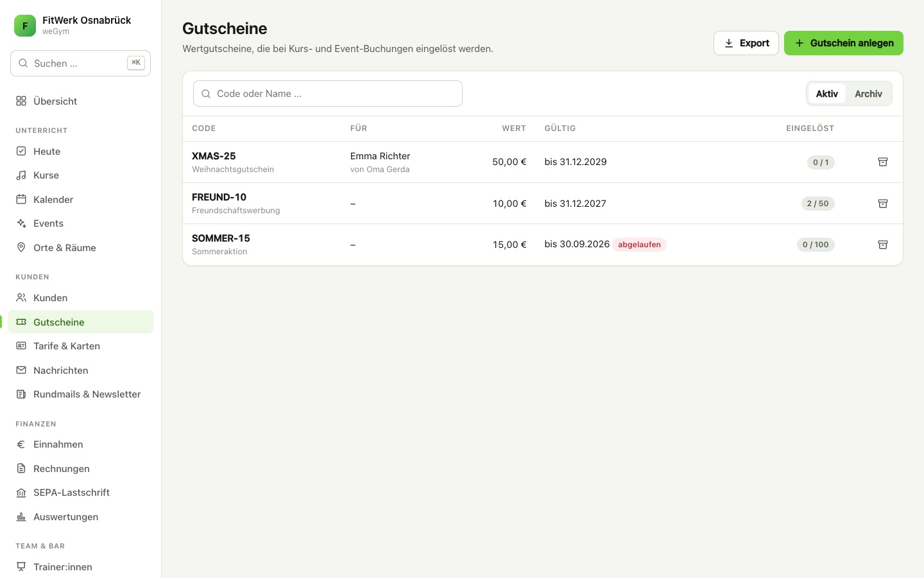Click the Rechnungen document icon
Image resolution: width=924 pixels, height=578 pixels.
(21, 469)
